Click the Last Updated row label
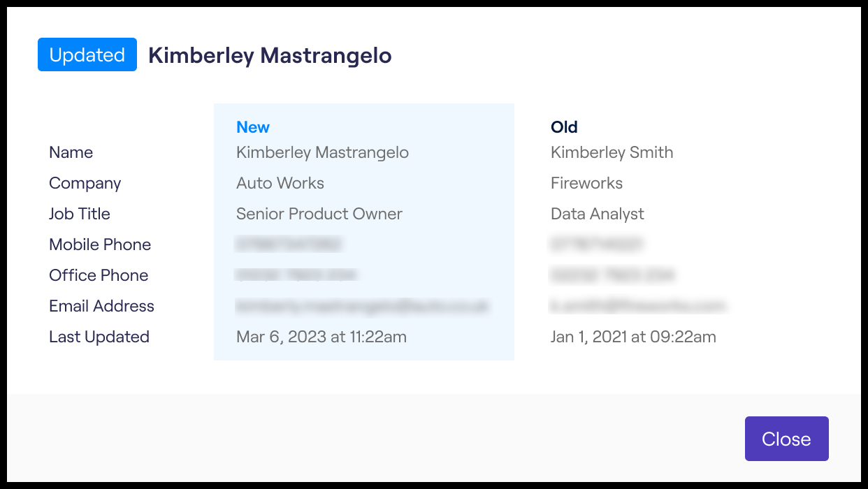 pyautogui.click(x=99, y=337)
